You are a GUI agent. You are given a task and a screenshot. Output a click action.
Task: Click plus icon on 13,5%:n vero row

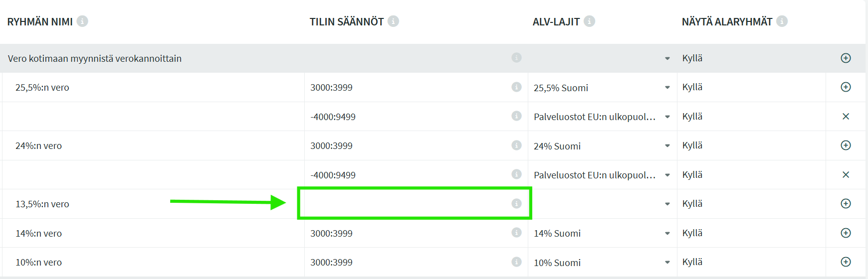point(846,204)
